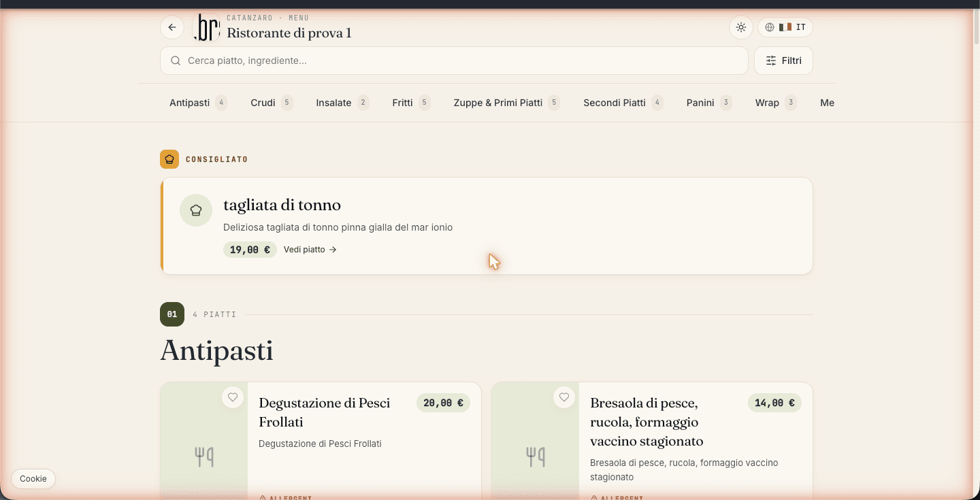The height and width of the screenshot is (500, 980).
Task: Select the Antipasti category tab
Action: 198,103
